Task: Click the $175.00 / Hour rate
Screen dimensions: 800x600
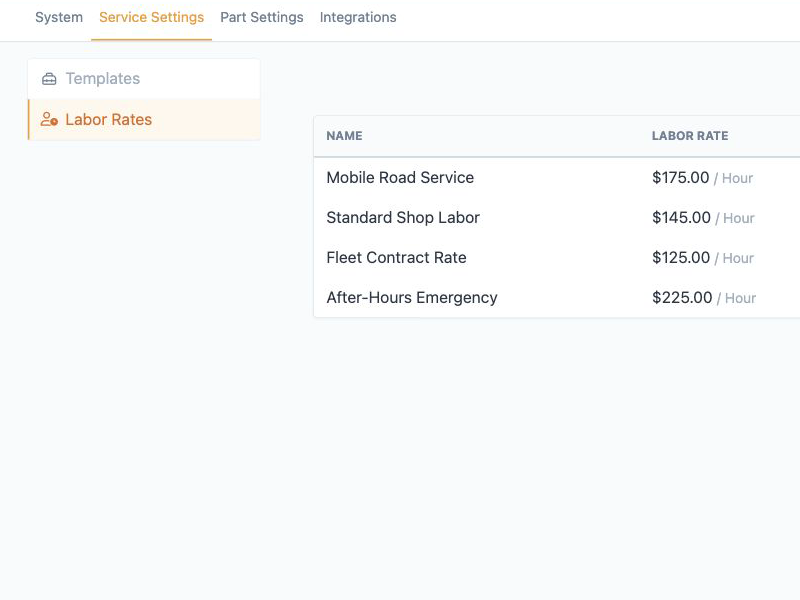Action: point(703,178)
